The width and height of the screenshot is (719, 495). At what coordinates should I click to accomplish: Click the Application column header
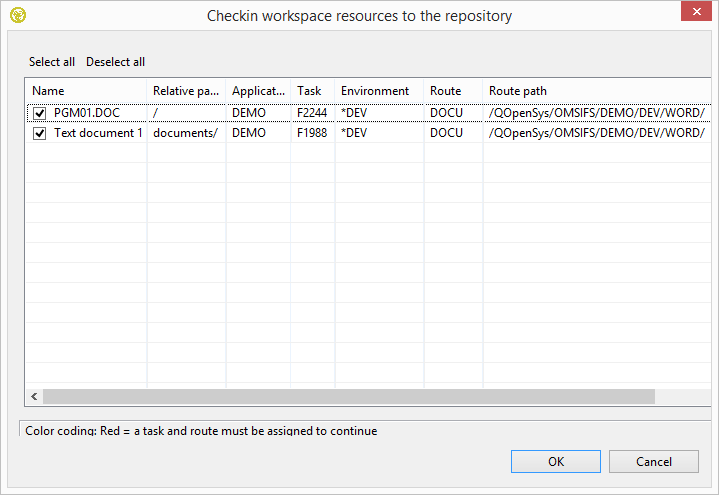tap(258, 91)
